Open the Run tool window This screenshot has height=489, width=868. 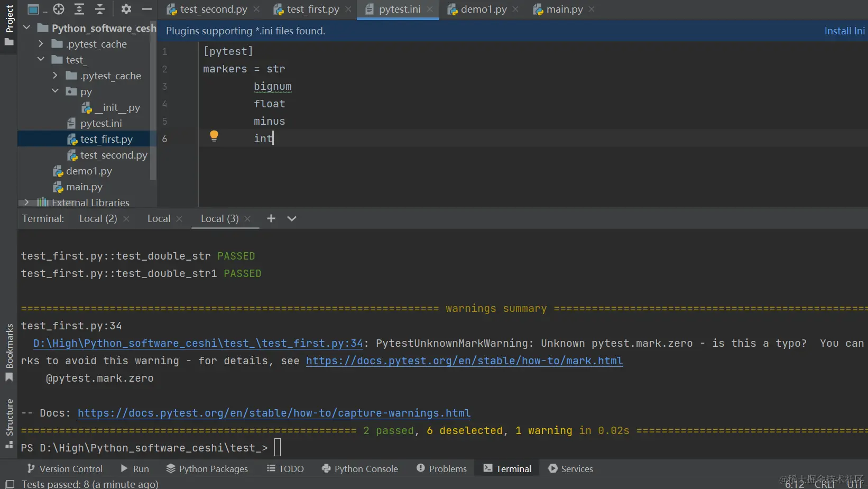(135, 469)
